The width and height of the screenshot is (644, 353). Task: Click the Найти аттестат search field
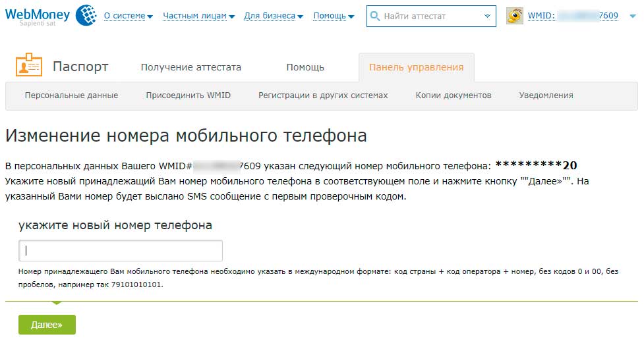431,16
